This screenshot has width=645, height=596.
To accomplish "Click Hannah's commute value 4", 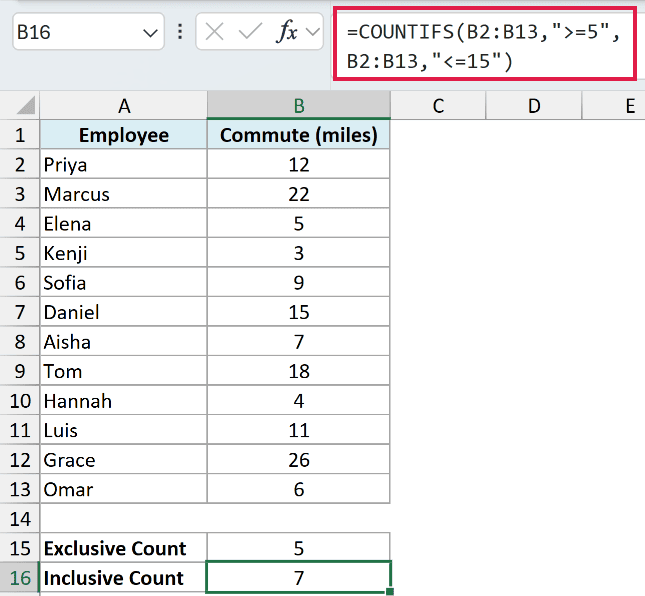I will tap(299, 401).
